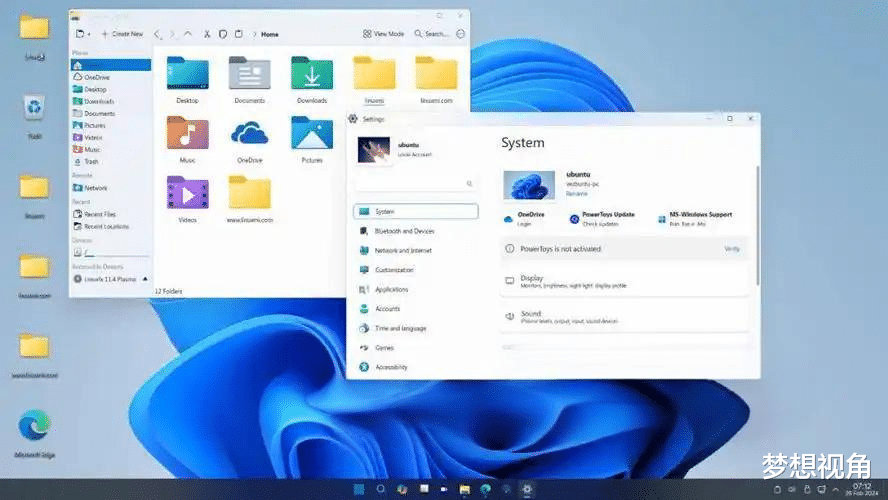Open the Create New dropdown
This screenshot has width=888, height=500.
click(121, 34)
